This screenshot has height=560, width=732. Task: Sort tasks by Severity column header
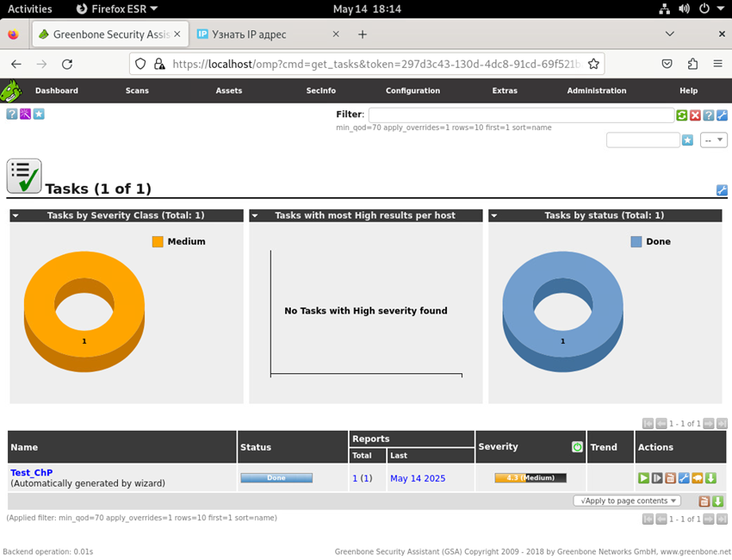tap(498, 446)
